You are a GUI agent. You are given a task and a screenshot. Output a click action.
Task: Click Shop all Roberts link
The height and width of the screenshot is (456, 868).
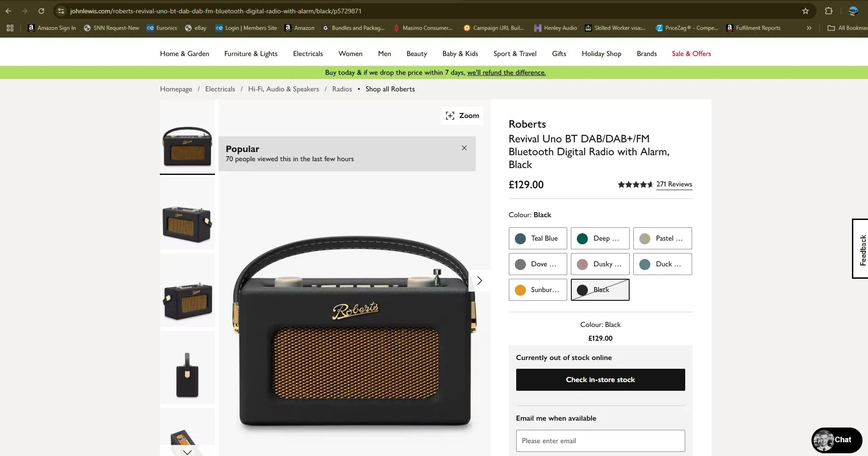pyautogui.click(x=390, y=89)
